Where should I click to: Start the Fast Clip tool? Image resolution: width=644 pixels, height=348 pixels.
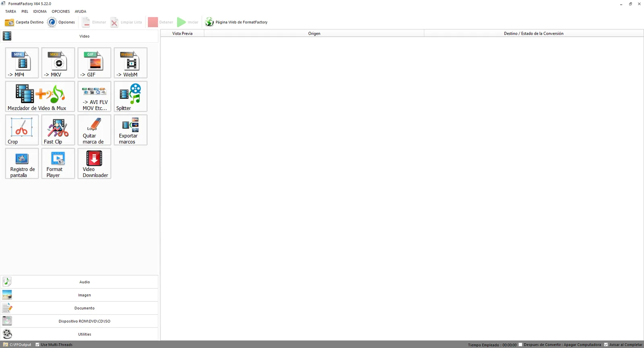pos(58,130)
